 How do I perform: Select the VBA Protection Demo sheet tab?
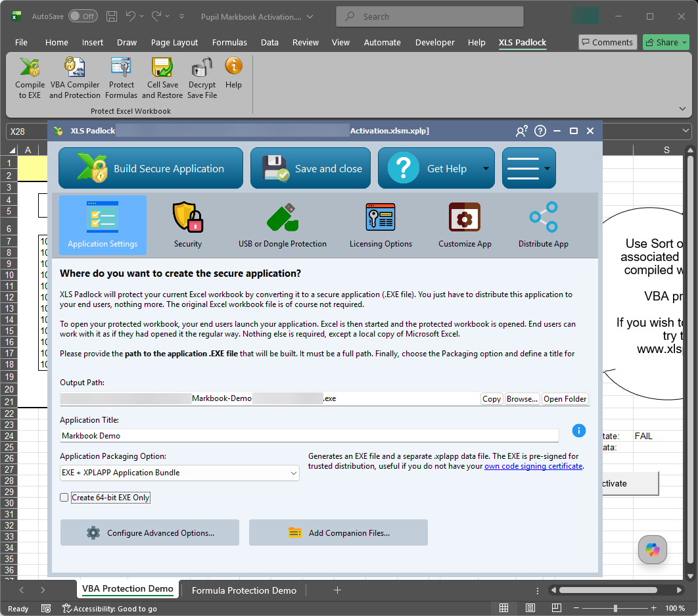pyautogui.click(x=128, y=589)
